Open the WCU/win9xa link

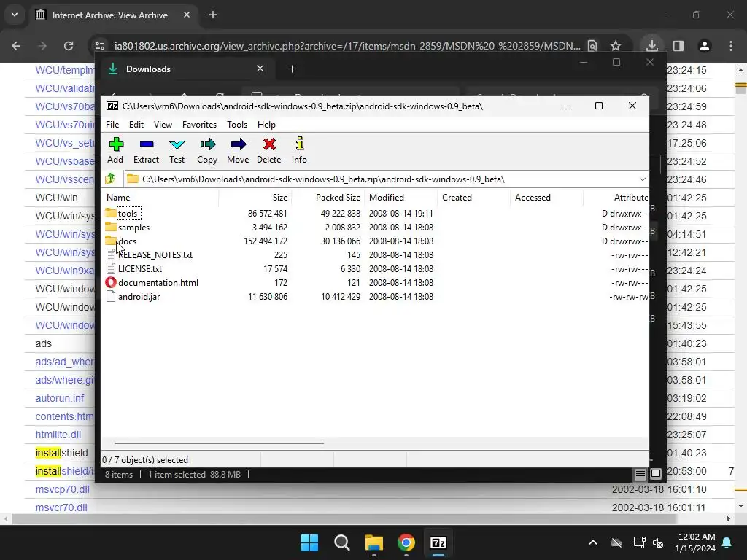point(65,271)
